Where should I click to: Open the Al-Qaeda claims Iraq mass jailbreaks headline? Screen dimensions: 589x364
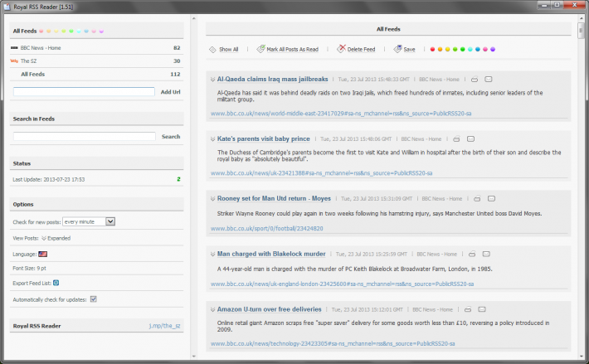(x=272, y=79)
